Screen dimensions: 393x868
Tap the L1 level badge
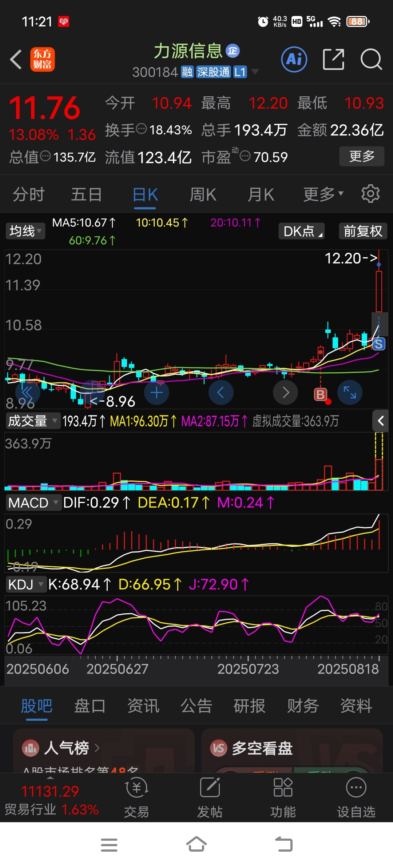pyautogui.click(x=240, y=72)
